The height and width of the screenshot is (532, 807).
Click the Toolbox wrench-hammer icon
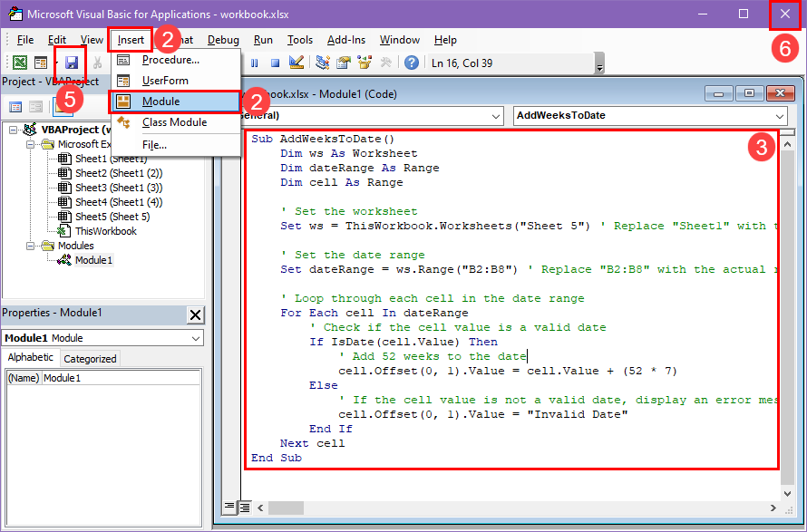pos(385,63)
